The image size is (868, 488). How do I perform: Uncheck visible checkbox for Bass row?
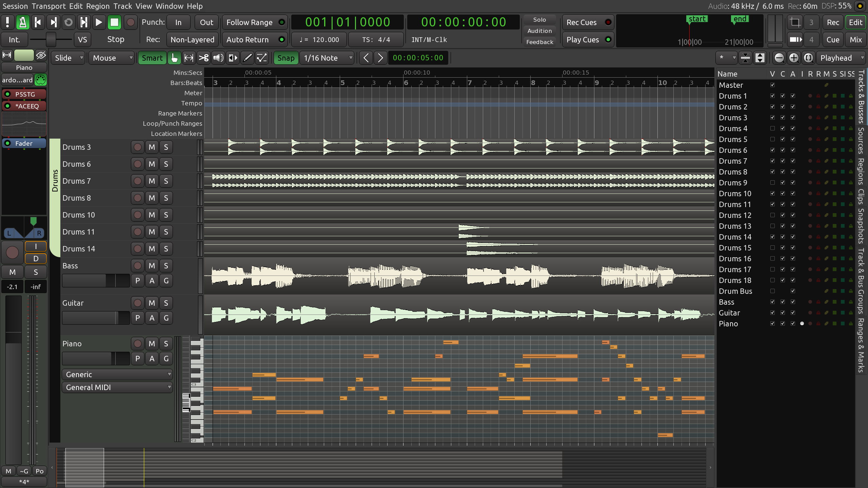[772, 302]
